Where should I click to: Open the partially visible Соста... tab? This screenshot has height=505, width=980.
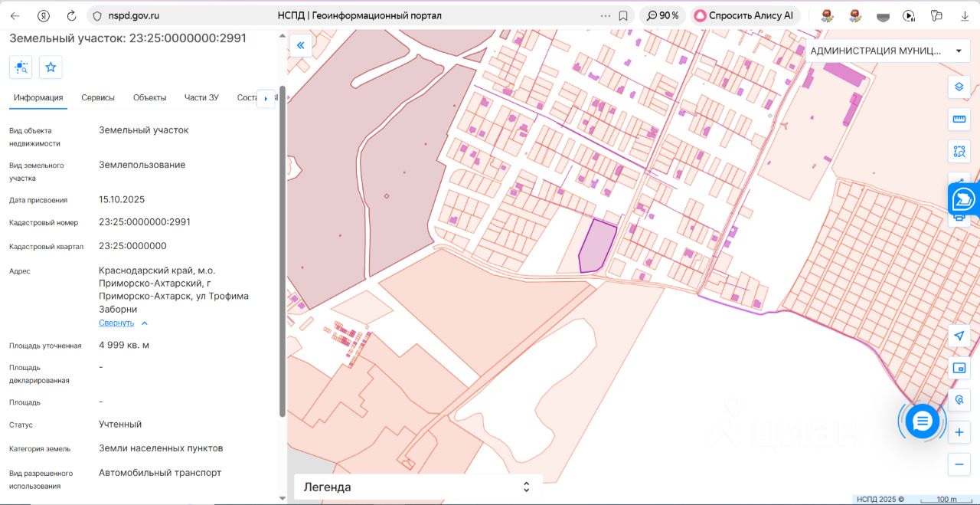pos(247,97)
